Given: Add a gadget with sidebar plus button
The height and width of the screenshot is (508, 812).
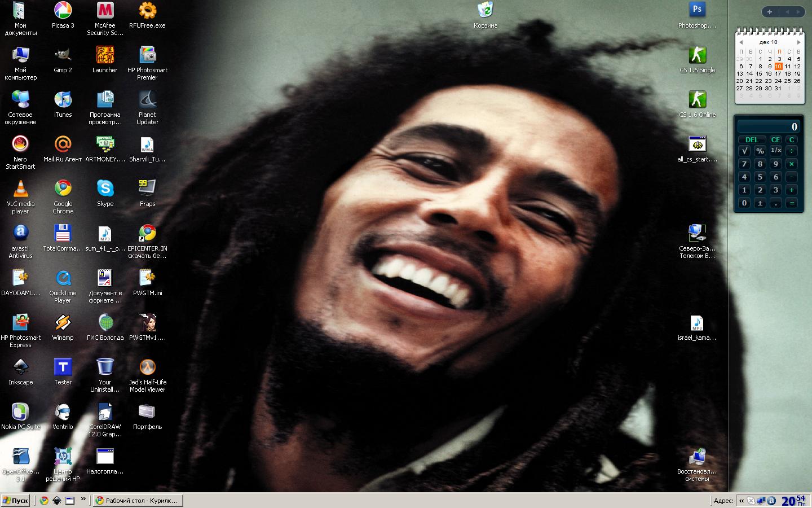Looking at the screenshot, I should click(769, 12).
